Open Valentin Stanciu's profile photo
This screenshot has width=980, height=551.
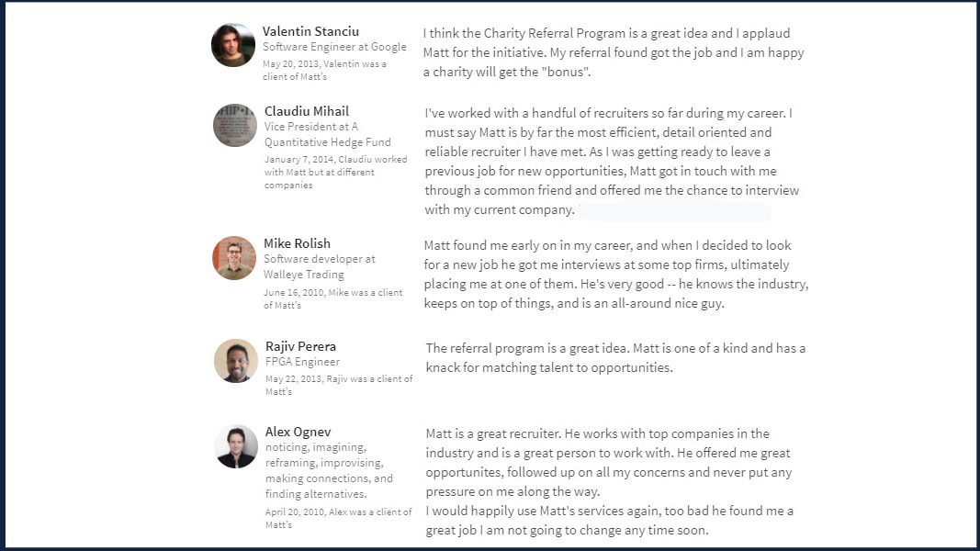[x=233, y=45]
